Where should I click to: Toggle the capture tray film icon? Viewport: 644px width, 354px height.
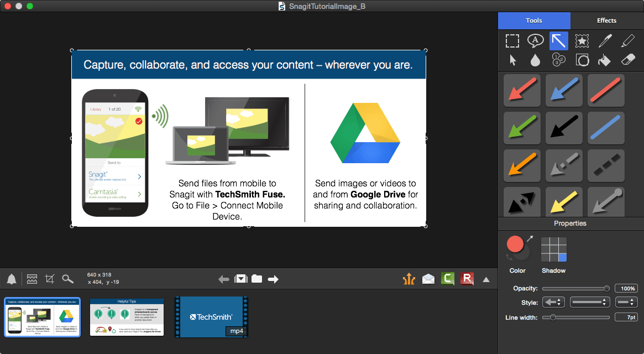[241, 279]
